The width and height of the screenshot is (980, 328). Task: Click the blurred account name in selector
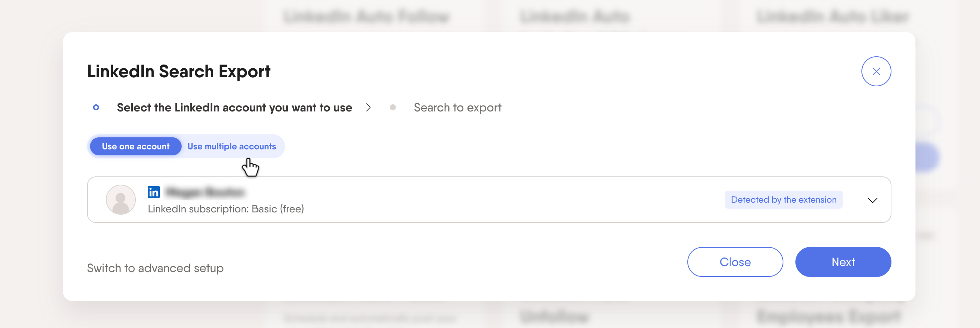coord(206,192)
